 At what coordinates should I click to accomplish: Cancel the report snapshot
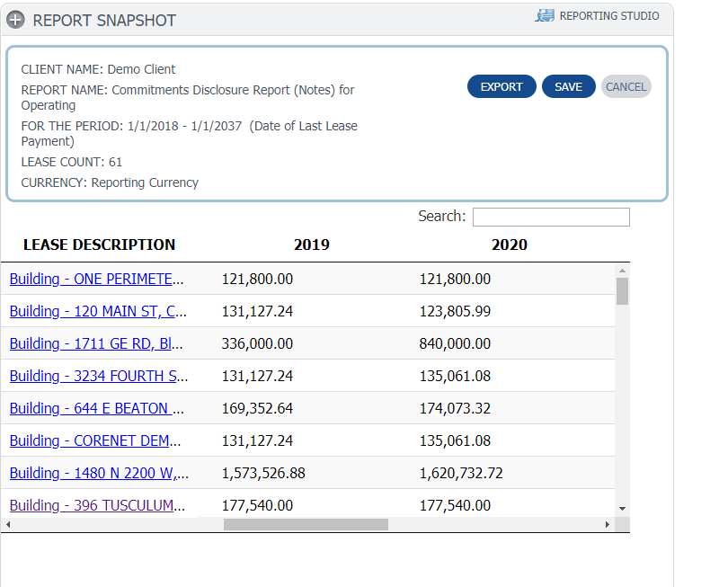pos(626,86)
